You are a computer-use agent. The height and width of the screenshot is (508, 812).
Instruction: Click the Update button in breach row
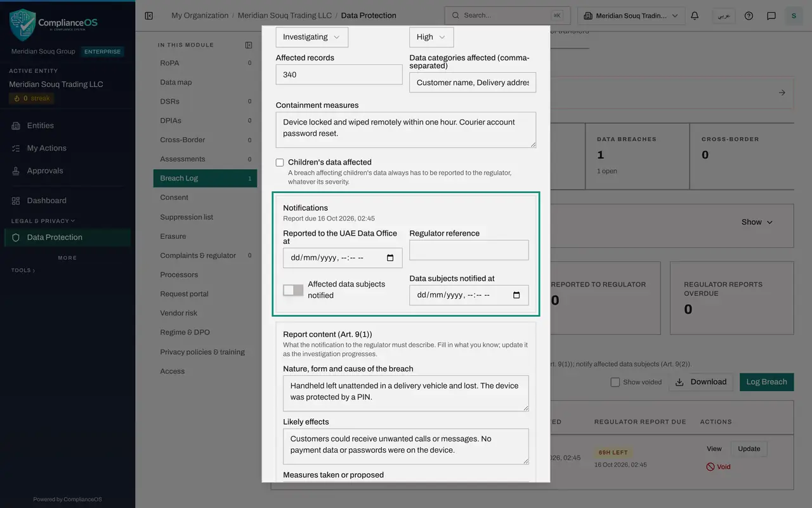tap(749, 449)
